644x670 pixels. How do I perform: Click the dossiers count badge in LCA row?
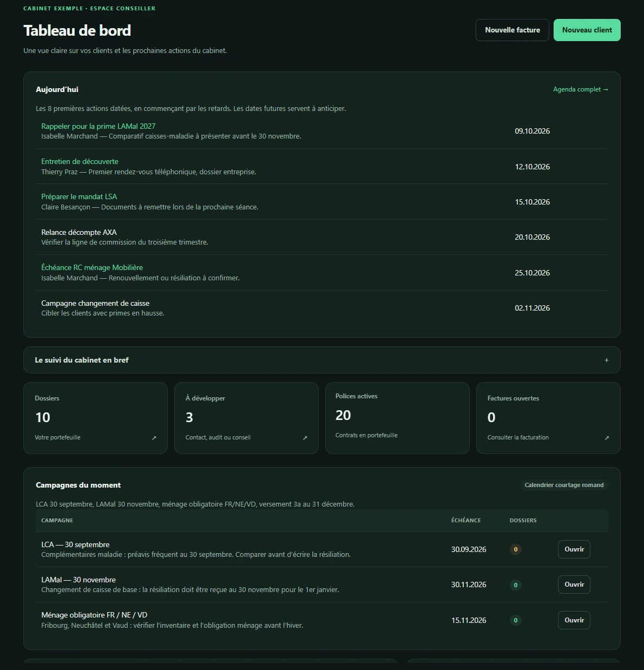click(x=516, y=549)
